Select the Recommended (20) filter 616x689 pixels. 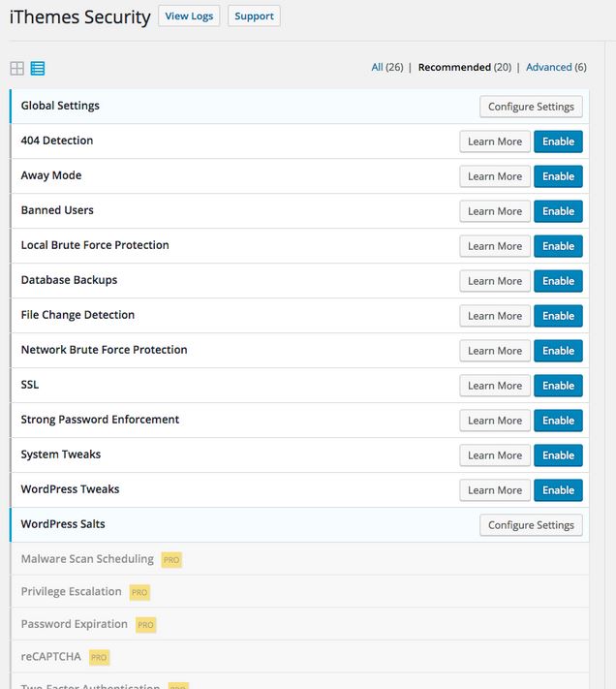click(x=465, y=67)
